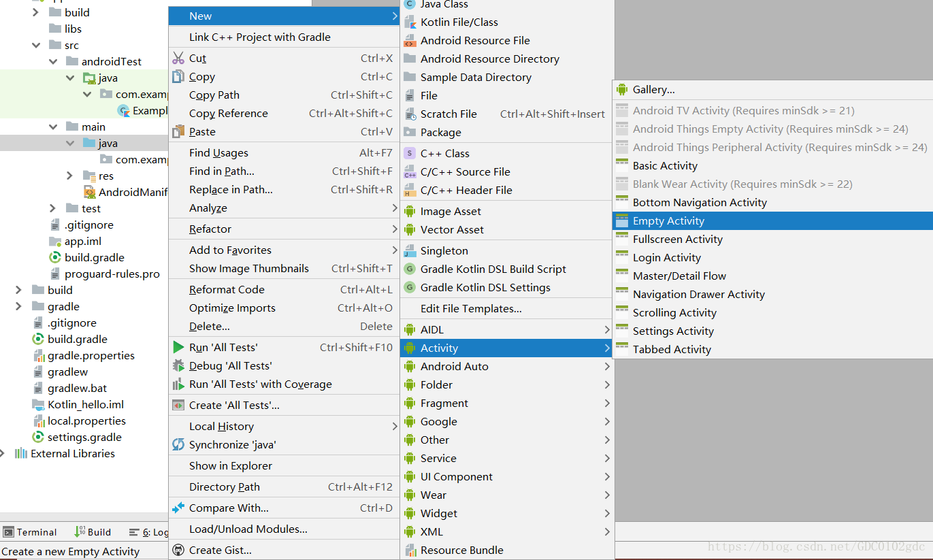Screen dimensions: 933x560
Task: Open Edit File Templates...
Action: click(507, 309)
